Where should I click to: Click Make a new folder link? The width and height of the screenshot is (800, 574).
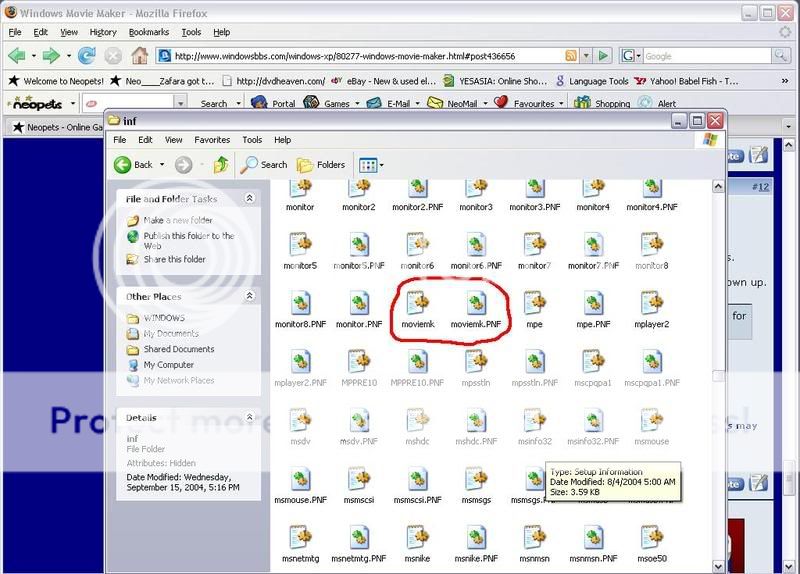[x=178, y=220]
